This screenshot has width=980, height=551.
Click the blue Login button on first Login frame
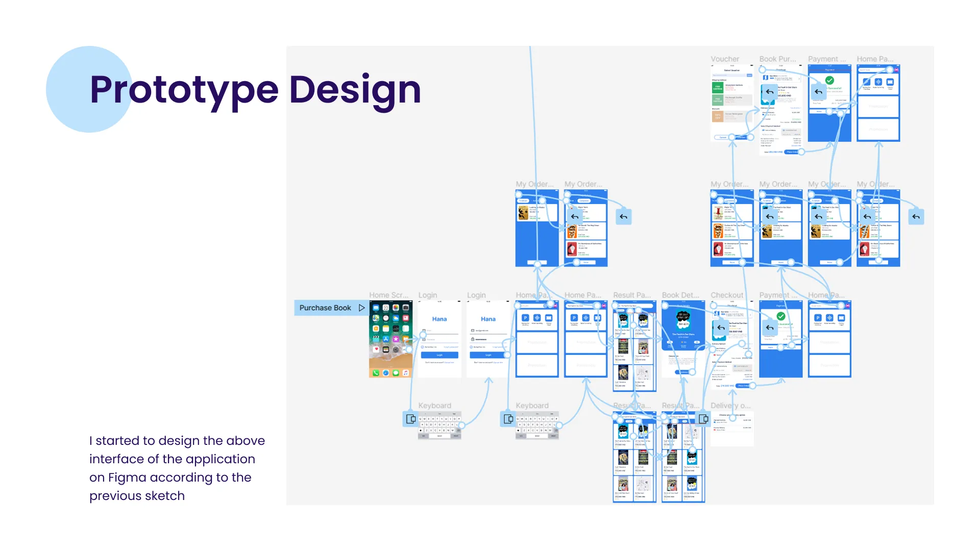click(x=439, y=355)
